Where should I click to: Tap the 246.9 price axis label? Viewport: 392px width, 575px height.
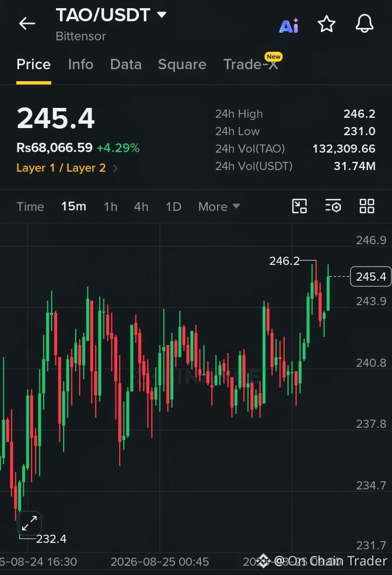point(371,240)
